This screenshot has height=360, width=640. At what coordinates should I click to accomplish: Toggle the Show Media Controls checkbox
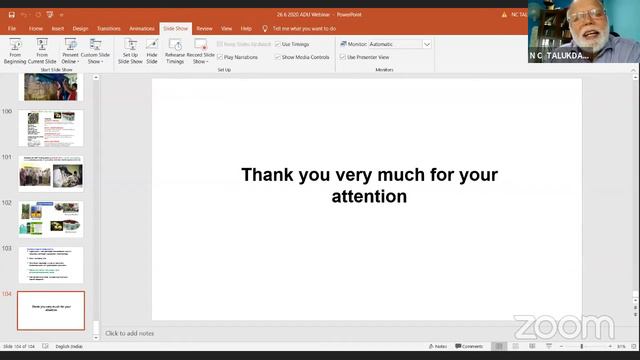coord(278,57)
